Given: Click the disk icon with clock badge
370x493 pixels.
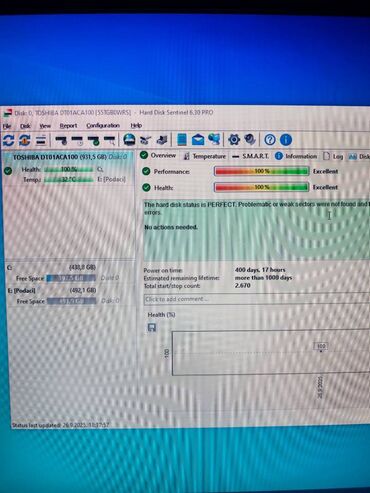Looking at the screenshot, I should [77, 140].
